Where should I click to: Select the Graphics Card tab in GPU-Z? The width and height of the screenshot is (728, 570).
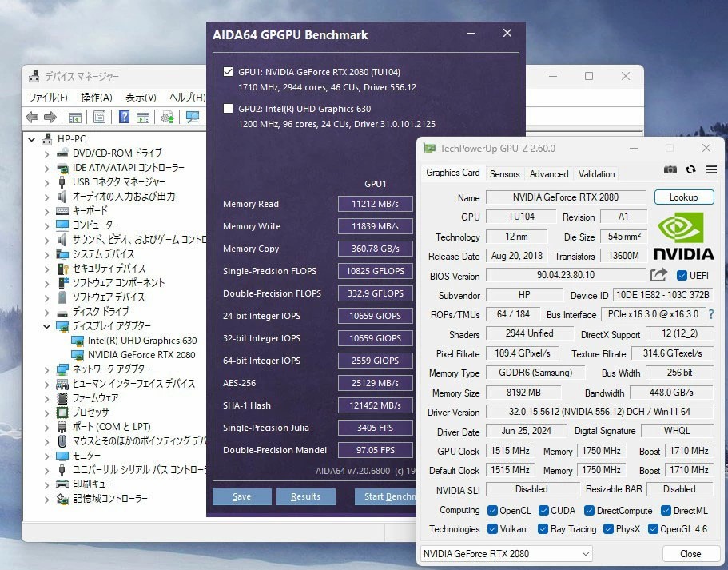[x=452, y=173]
